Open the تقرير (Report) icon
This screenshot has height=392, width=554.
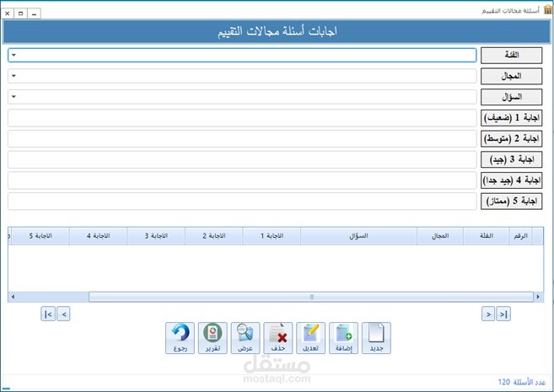tap(212, 338)
